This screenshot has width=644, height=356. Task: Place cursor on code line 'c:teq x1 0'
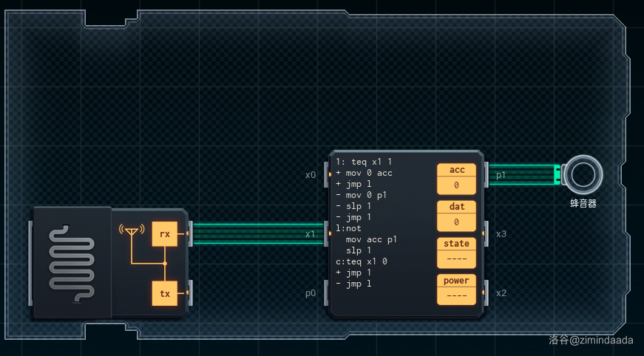point(362,261)
